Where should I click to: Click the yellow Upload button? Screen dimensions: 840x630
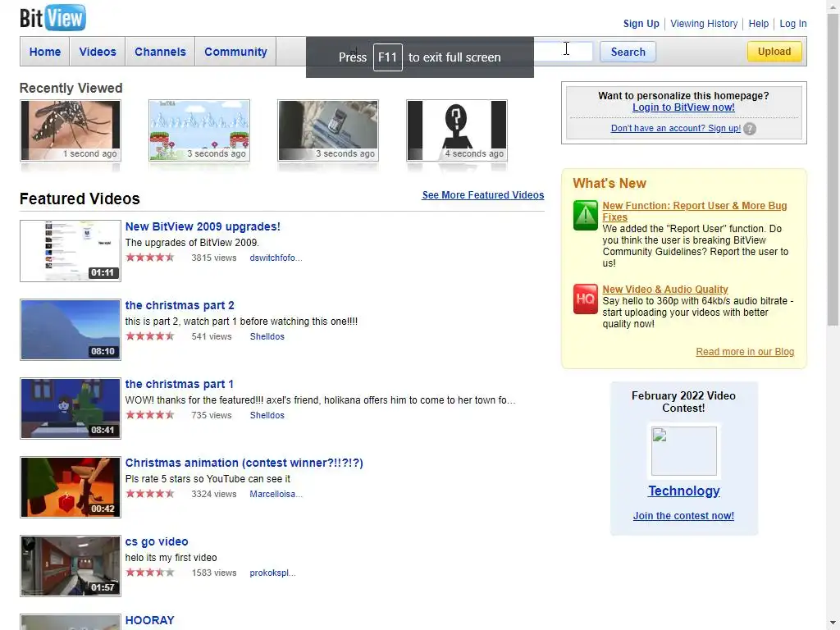(x=774, y=52)
